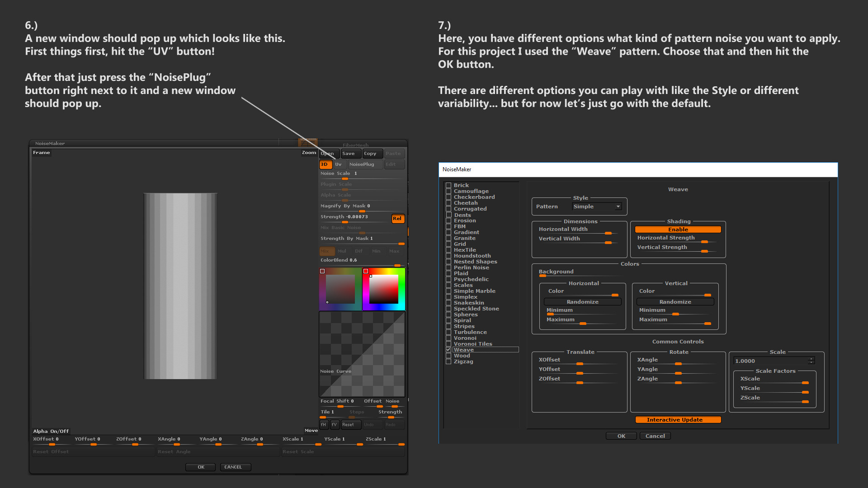The height and width of the screenshot is (488, 868).
Task: Click the Scale stepper arrows
Action: [811, 361]
